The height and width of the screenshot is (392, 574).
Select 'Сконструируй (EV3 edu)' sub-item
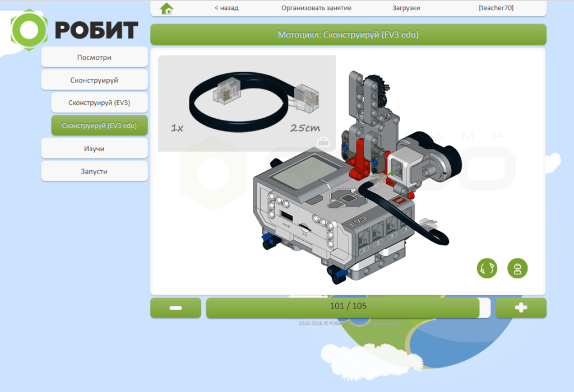pyautogui.click(x=99, y=125)
